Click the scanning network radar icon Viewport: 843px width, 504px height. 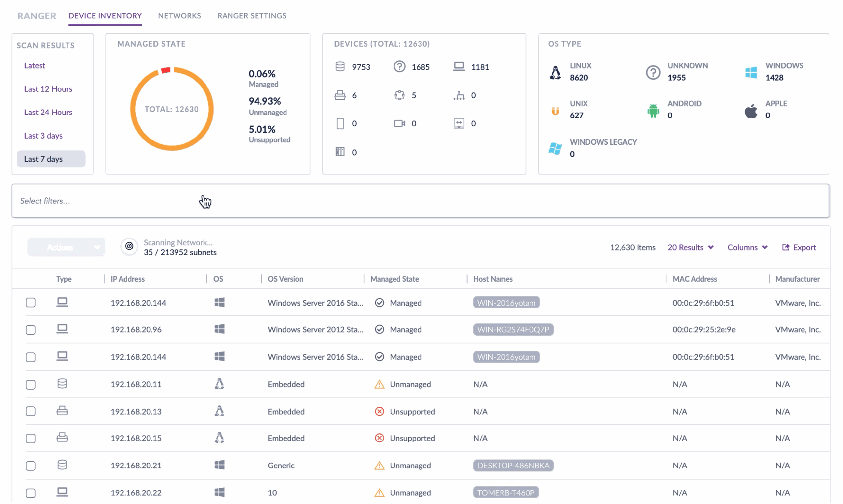pos(129,246)
